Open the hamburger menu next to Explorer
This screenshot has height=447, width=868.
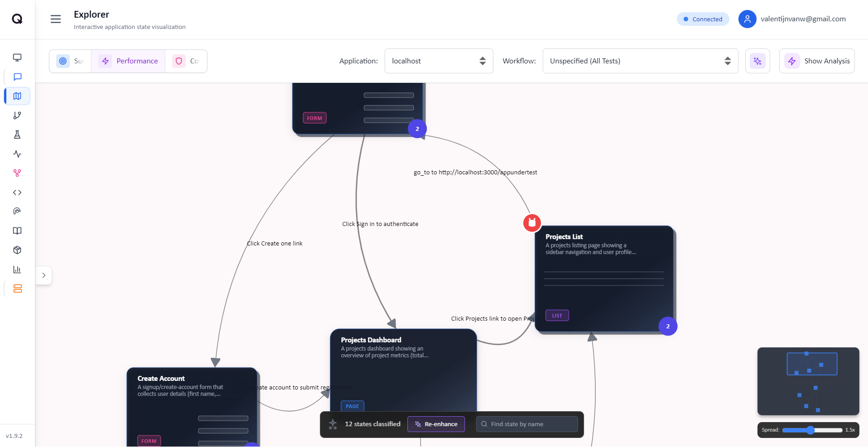55,19
